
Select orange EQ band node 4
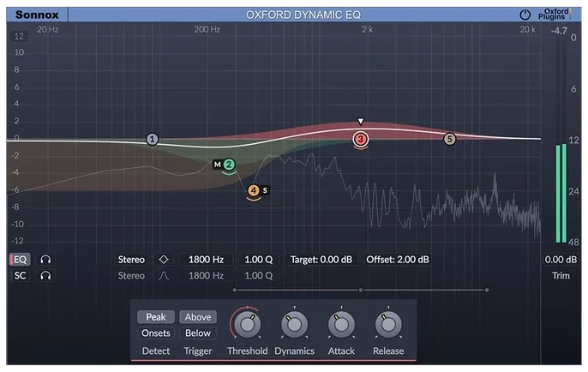(x=254, y=190)
